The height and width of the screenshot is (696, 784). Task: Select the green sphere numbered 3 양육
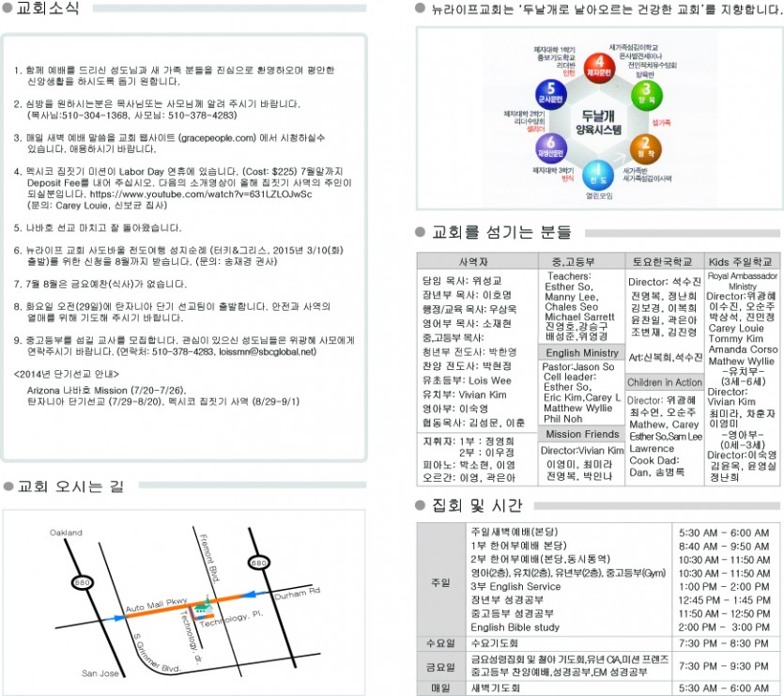click(647, 95)
